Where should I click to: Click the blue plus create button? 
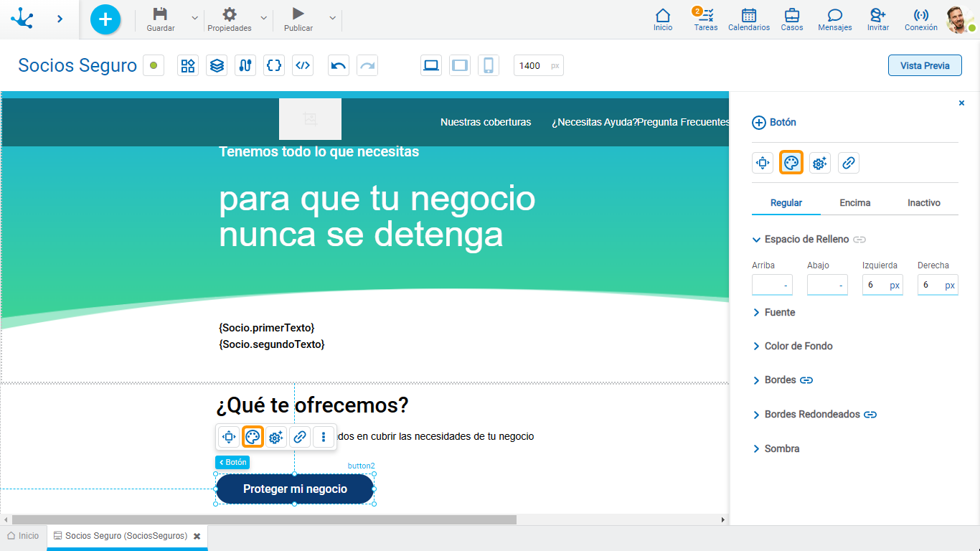tap(105, 19)
